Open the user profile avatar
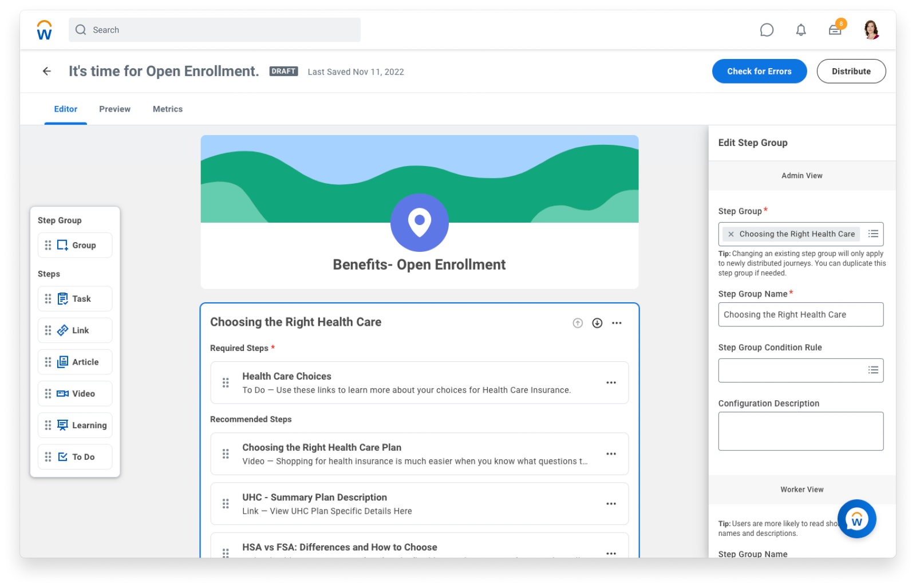Image resolution: width=916 pixels, height=588 pixels. [x=871, y=30]
